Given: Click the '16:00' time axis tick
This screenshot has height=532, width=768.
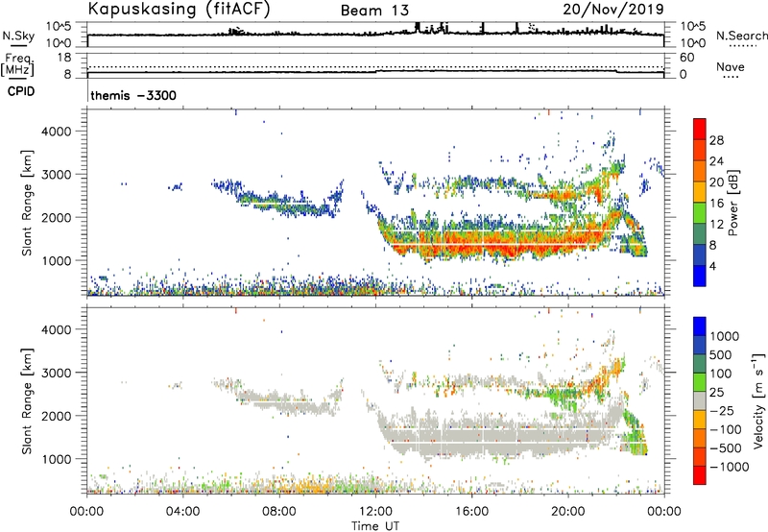Looking at the screenshot, I should click(471, 512).
